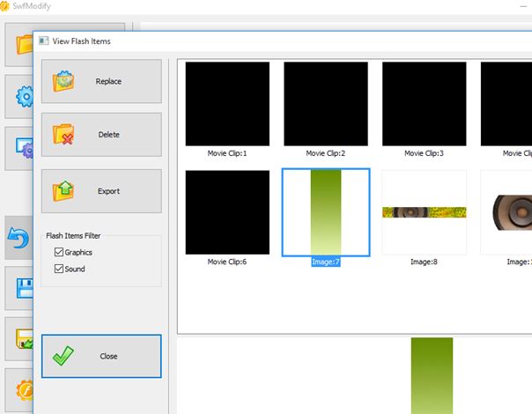Click the blue gear icon in SwfModify sidebar

pyautogui.click(x=25, y=97)
